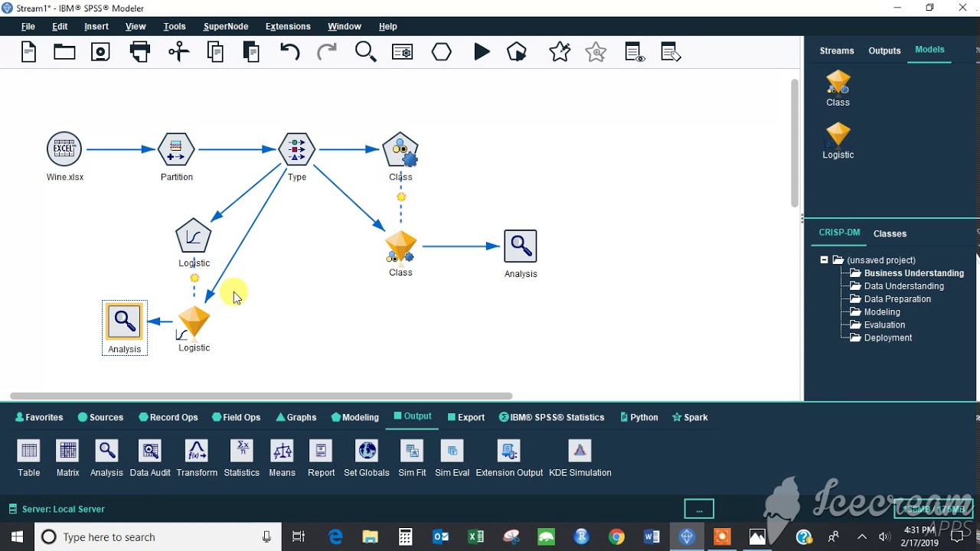Select the Logistic modeling node (pentagon)
This screenshot has width=980, height=551.
[193, 236]
